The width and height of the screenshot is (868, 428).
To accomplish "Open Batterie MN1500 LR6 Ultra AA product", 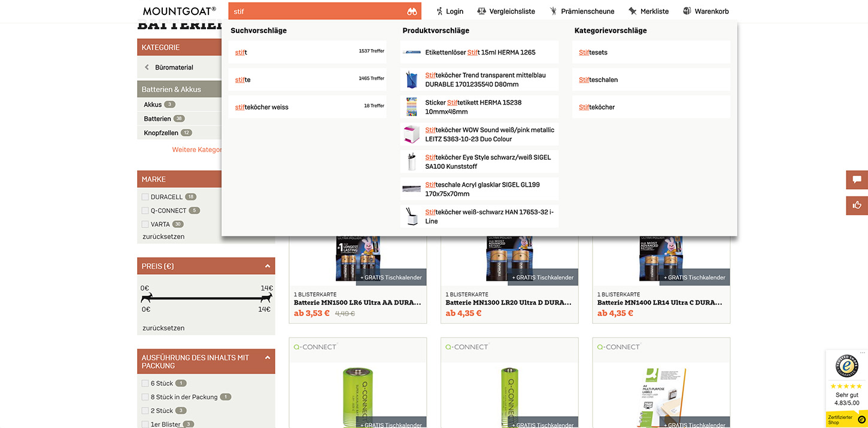I will coord(357,303).
